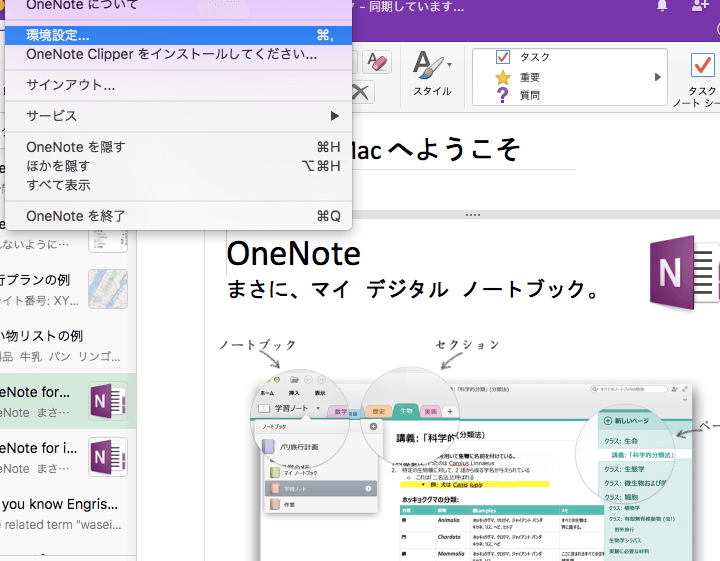Click OneNote icon thumbnail of eNote for i...

108,457
